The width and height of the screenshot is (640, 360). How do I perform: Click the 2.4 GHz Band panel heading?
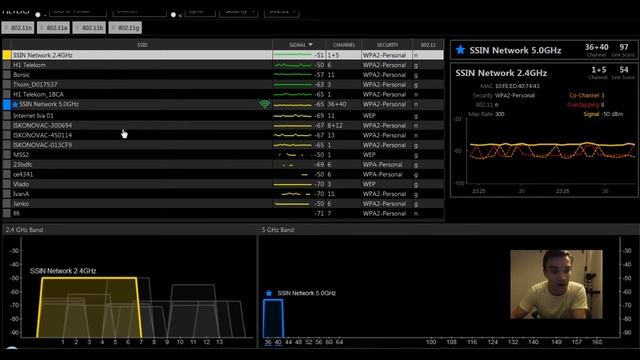(x=24, y=230)
